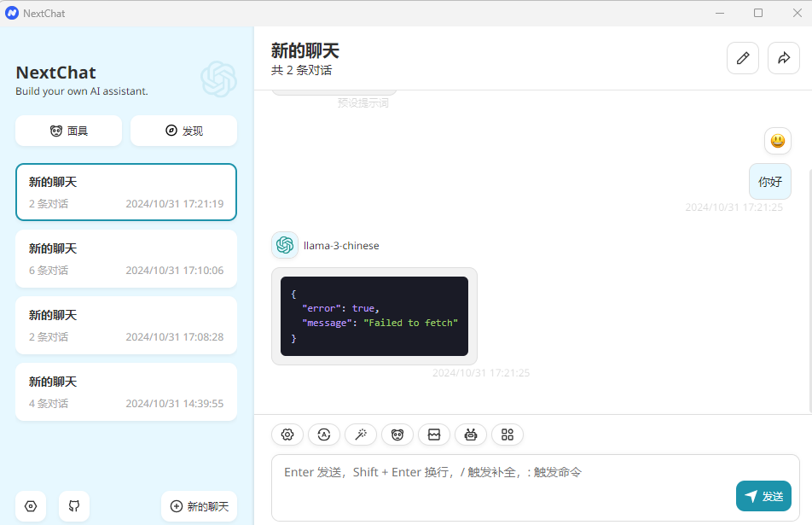Click mask face icon in input toolbar
This screenshot has width=812, height=525.
pos(397,435)
